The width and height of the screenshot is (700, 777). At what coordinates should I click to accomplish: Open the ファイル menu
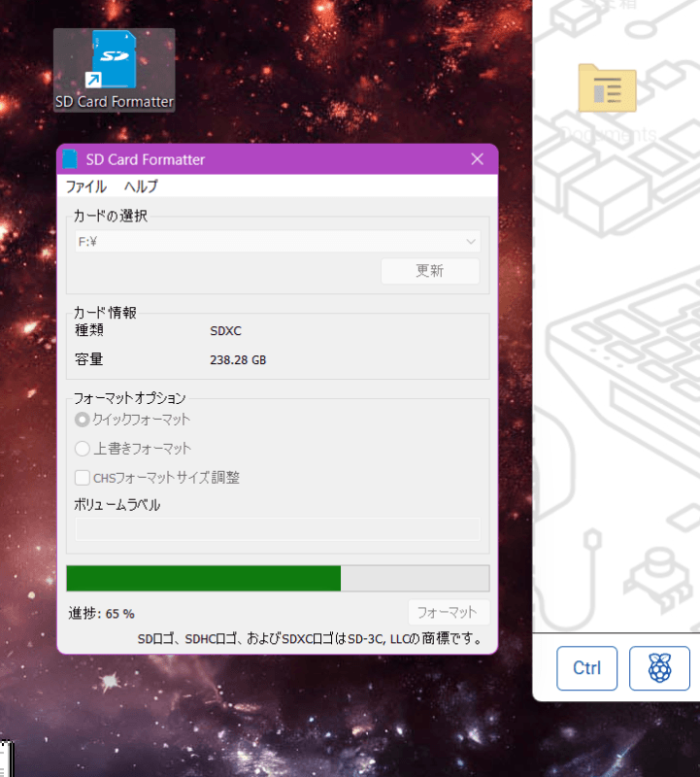86,186
